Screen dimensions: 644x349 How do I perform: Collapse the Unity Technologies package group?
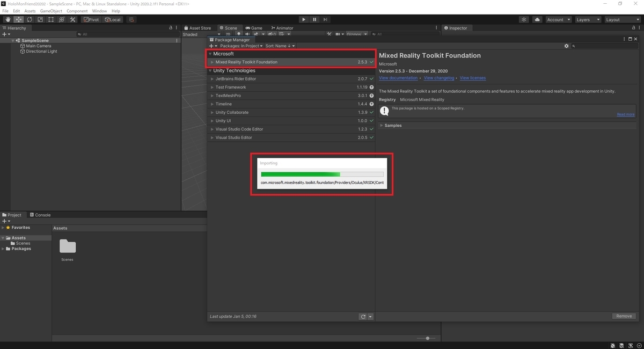(210, 71)
